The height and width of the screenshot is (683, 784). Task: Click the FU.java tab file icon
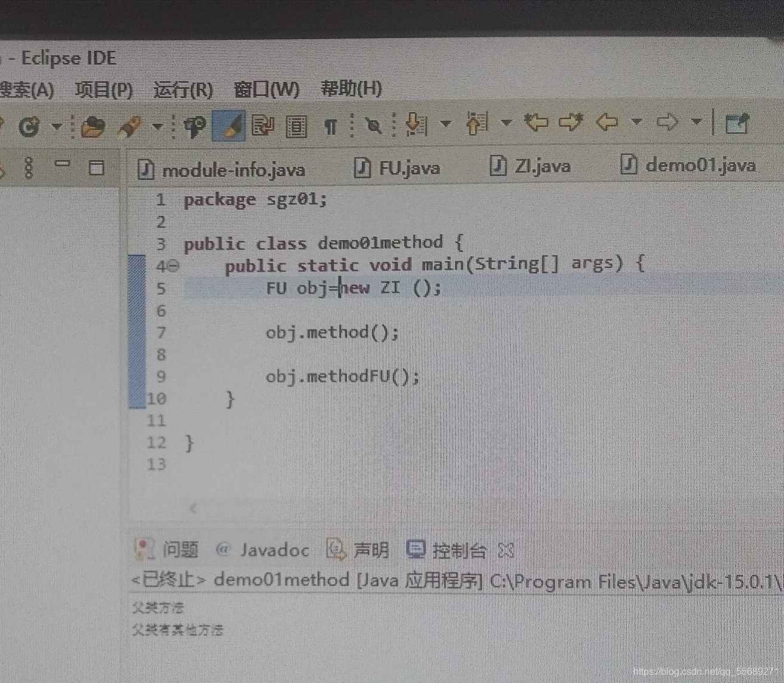pos(362,168)
